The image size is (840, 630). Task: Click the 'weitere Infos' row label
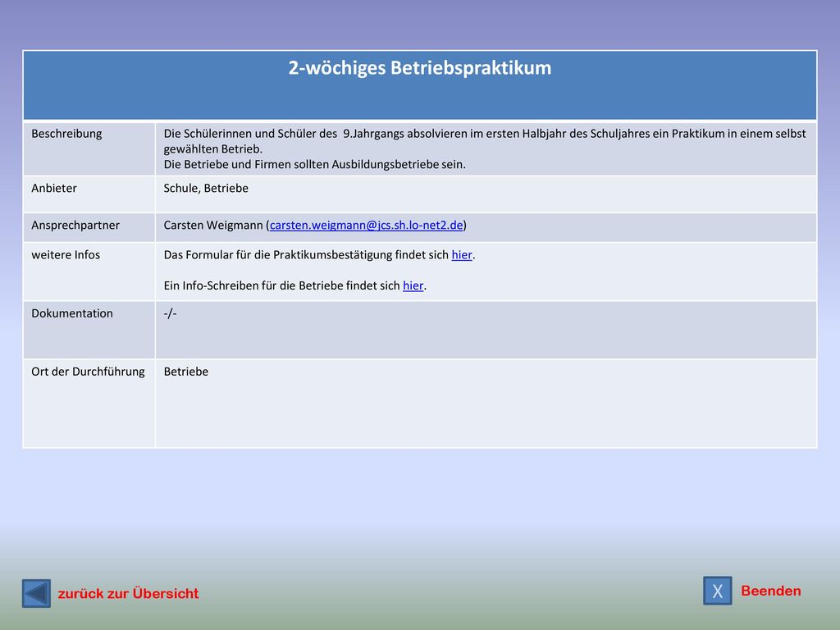66,254
